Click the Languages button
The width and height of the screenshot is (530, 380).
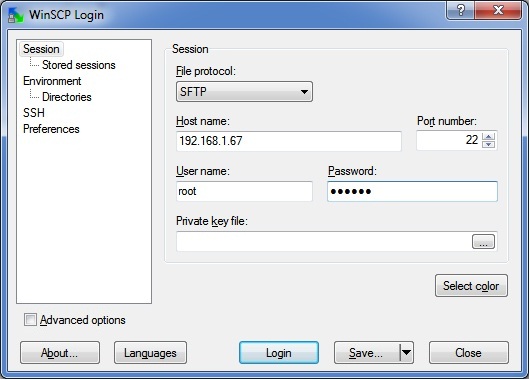click(150, 353)
